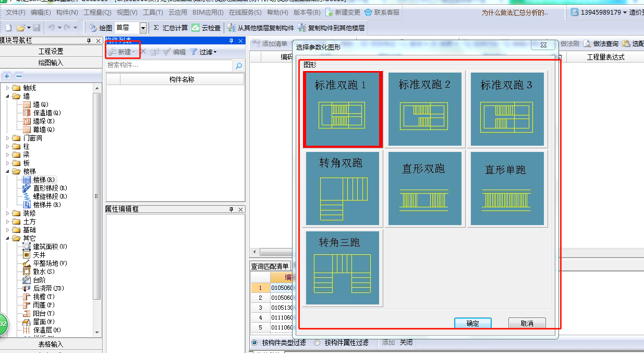Expand the 柱 tree folder
This screenshot has width=644, height=353.
[x=8, y=147]
